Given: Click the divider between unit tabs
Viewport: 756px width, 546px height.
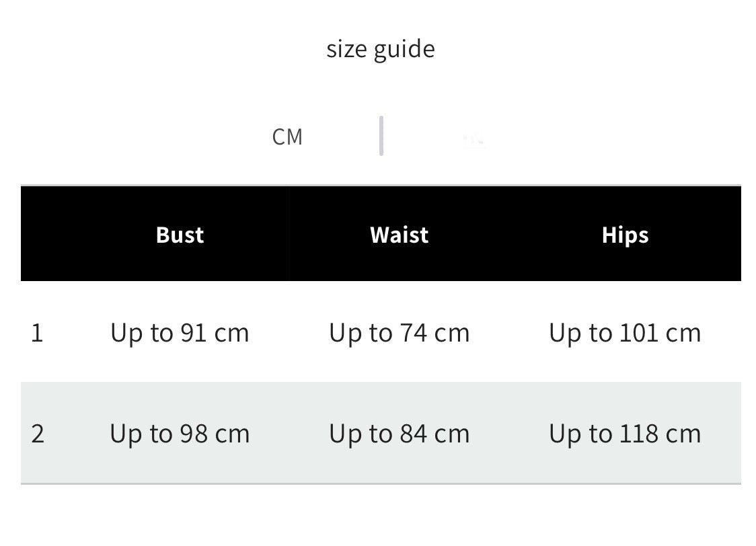Looking at the screenshot, I should (x=381, y=136).
